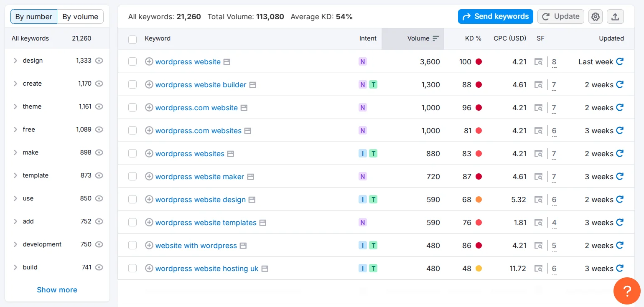The width and height of the screenshot is (644, 307).
Task: Sort by the KD % column header
Action: tap(473, 38)
